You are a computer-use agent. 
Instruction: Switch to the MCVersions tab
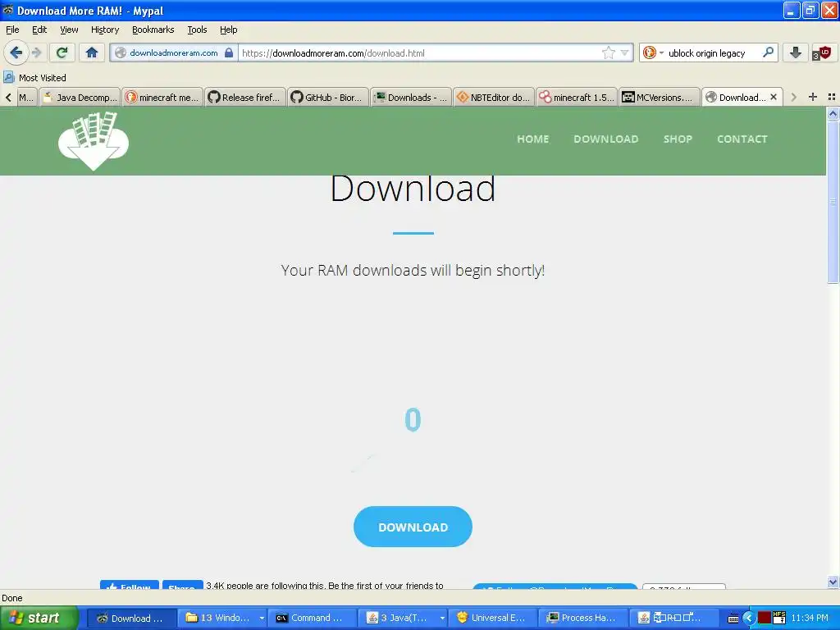pos(659,97)
